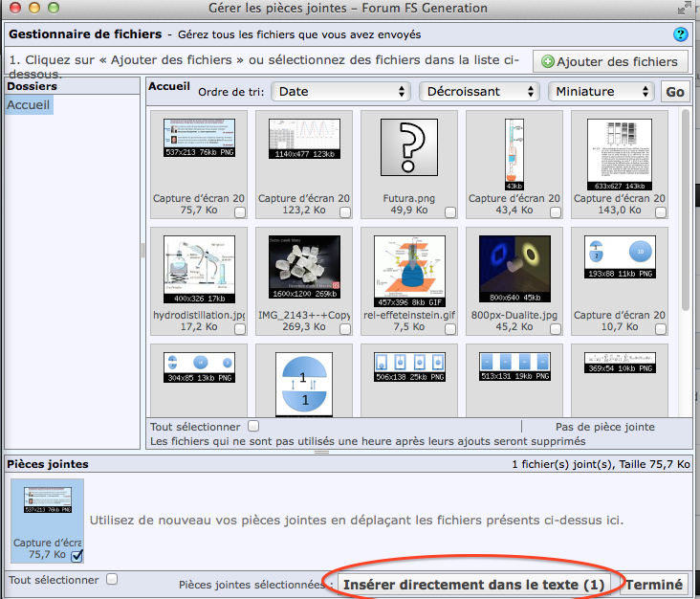Toggle Tout sélectionner under Pièces jointes
This screenshot has height=599, width=700.
tap(112, 579)
